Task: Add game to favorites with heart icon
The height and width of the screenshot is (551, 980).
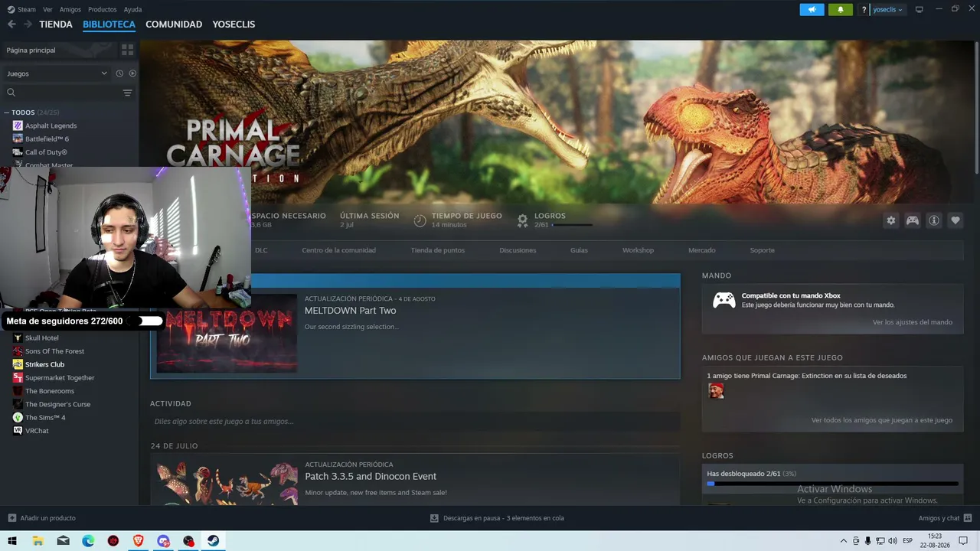Action: pos(955,220)
